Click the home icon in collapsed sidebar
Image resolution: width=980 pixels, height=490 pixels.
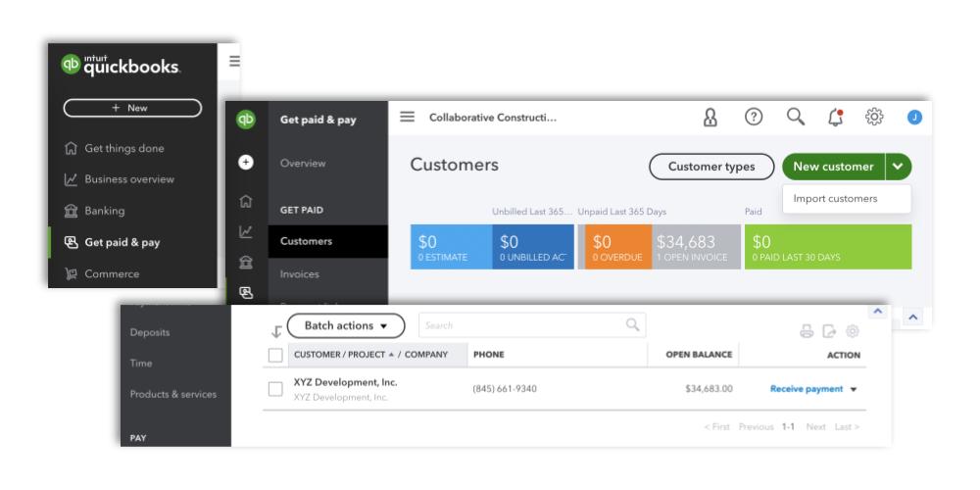246,201
